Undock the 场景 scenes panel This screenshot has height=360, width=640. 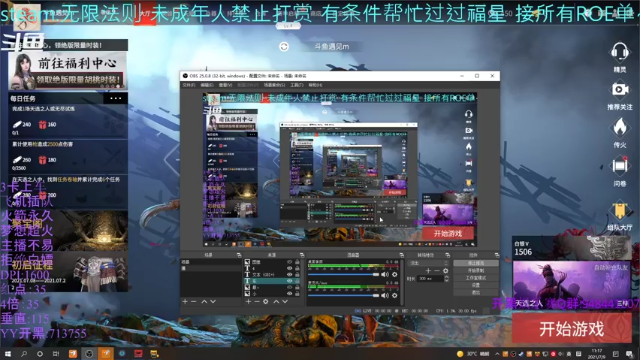pyautogui.click(x=239, y=255)
